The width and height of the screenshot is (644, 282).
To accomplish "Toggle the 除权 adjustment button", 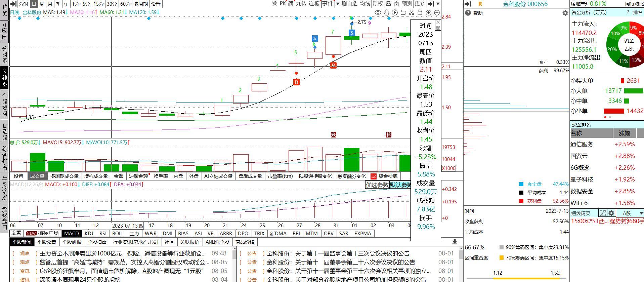I will (x=378, y=4).
